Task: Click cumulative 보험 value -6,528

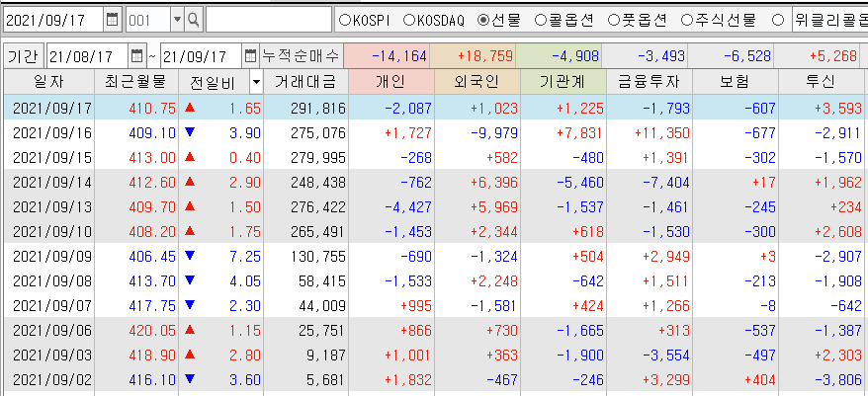Action: point(731,56)
